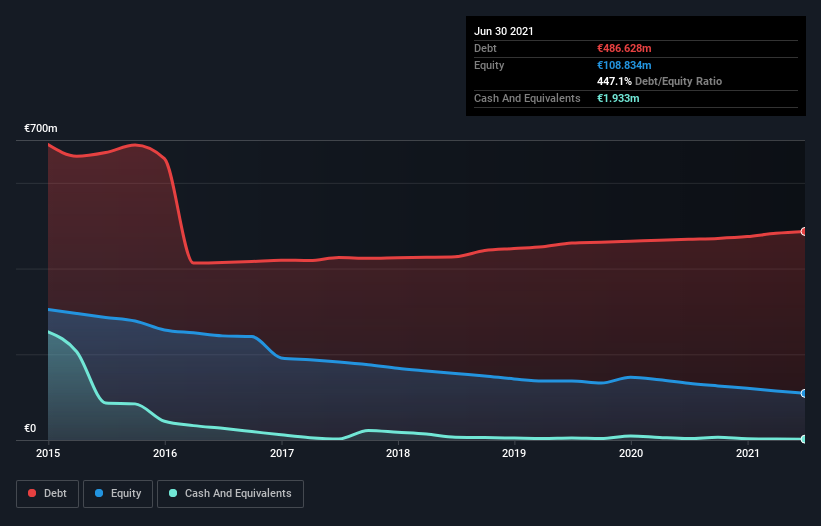Select the 2019 x-axis label
Viewport: 821px width, 526px height.
pos(514,453)
